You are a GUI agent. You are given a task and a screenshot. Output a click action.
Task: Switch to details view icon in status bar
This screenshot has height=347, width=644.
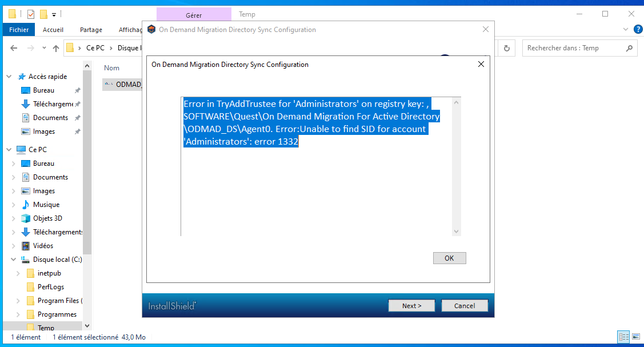624,337
